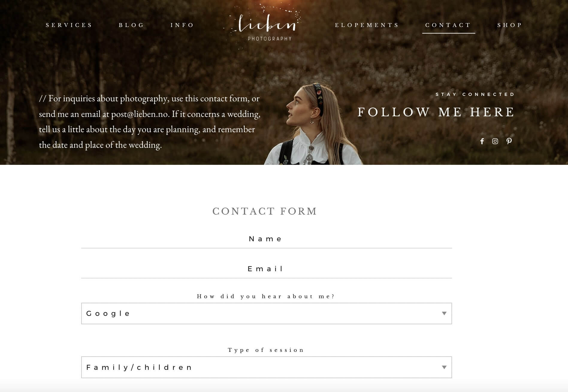Open the Shop page
Image resolution: width=568 pixels, height=392 pixels.
pyautogui.click(x=510, y=25)
